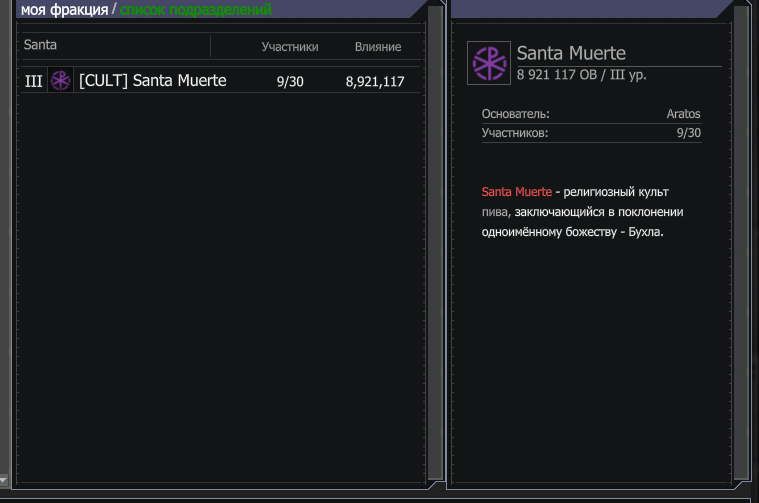Click the 9/30 members value in list row
This screenshot has width=759, height=503.
click(x=290, y=82)
